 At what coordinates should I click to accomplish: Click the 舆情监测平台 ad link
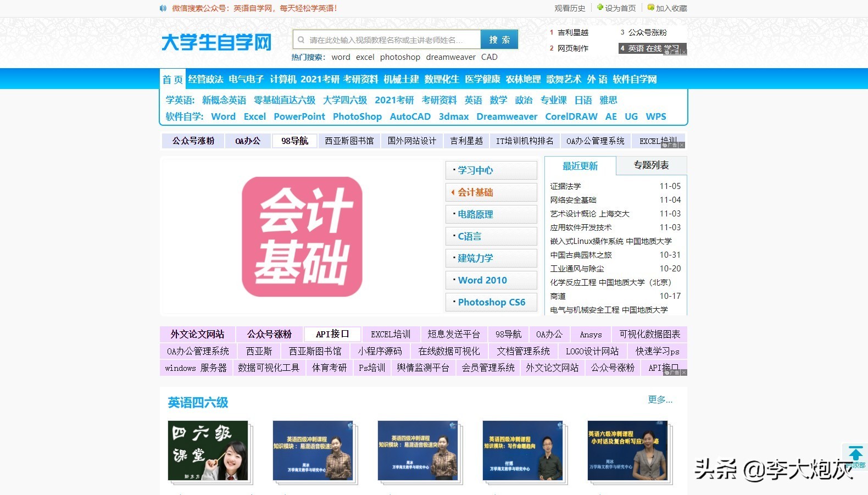point(423,368)
